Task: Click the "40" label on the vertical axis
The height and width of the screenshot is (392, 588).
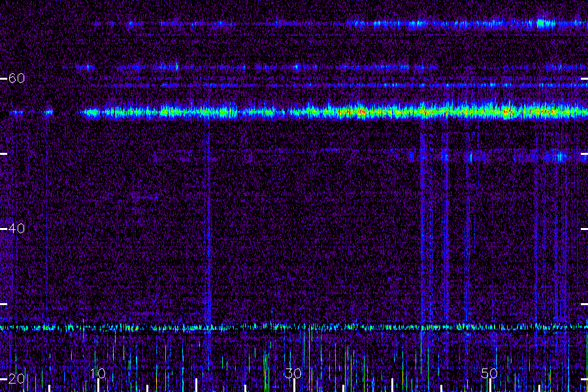Action: 16,229
